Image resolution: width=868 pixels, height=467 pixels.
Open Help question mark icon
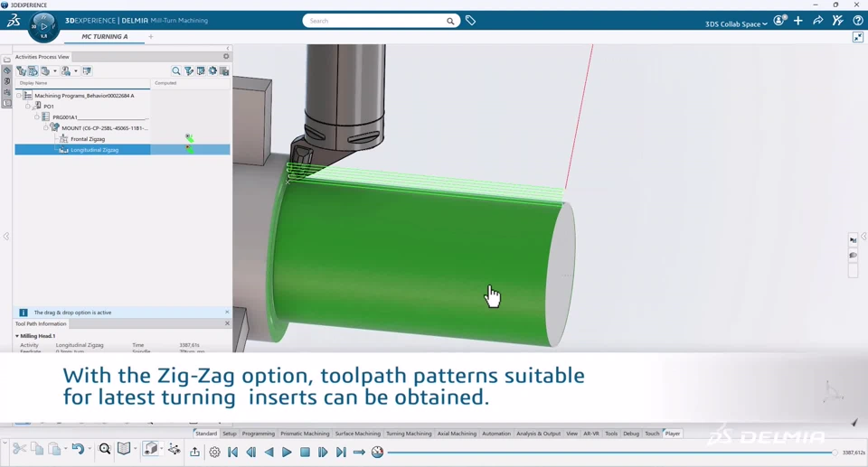pos(857,21)
